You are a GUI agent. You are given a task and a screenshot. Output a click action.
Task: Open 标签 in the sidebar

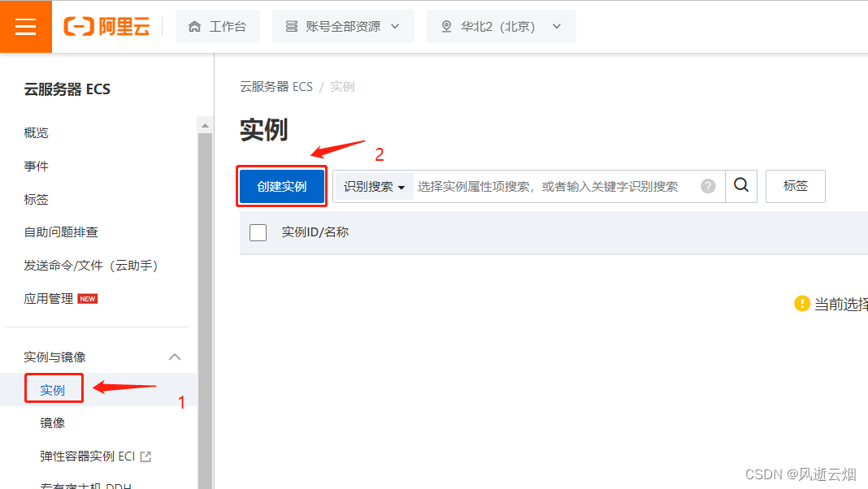[36, 199]
